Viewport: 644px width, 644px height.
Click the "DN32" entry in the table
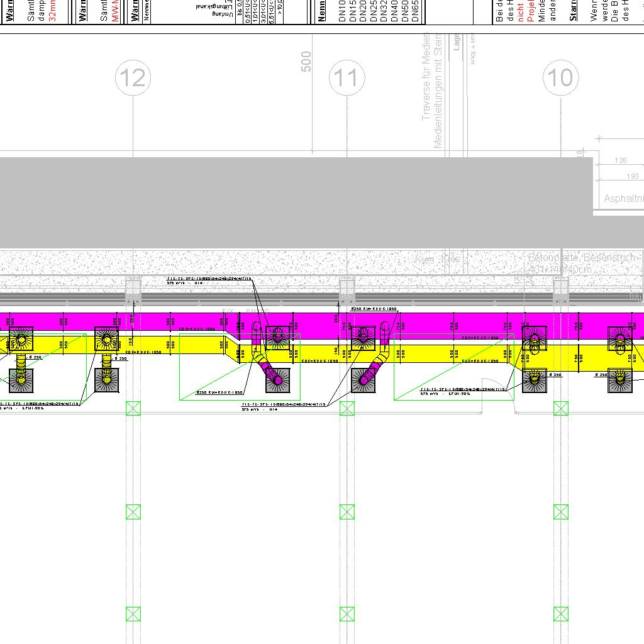pos(383,11)
